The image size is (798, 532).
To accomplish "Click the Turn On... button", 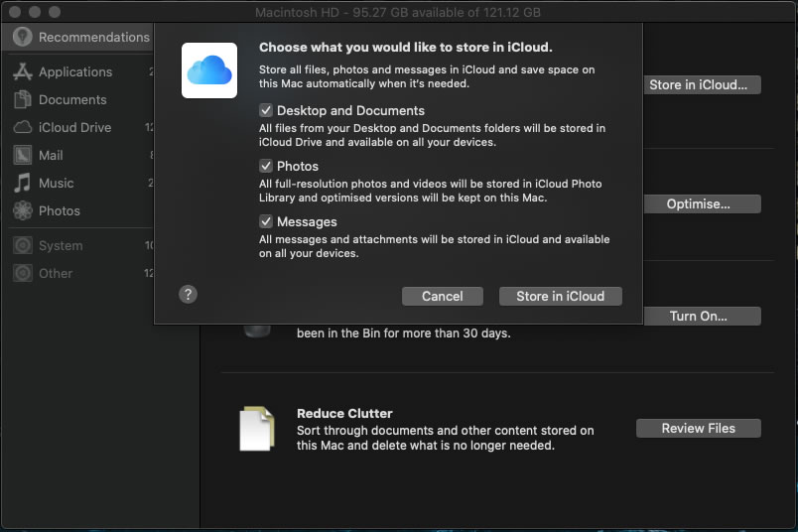I will [703, 317].
